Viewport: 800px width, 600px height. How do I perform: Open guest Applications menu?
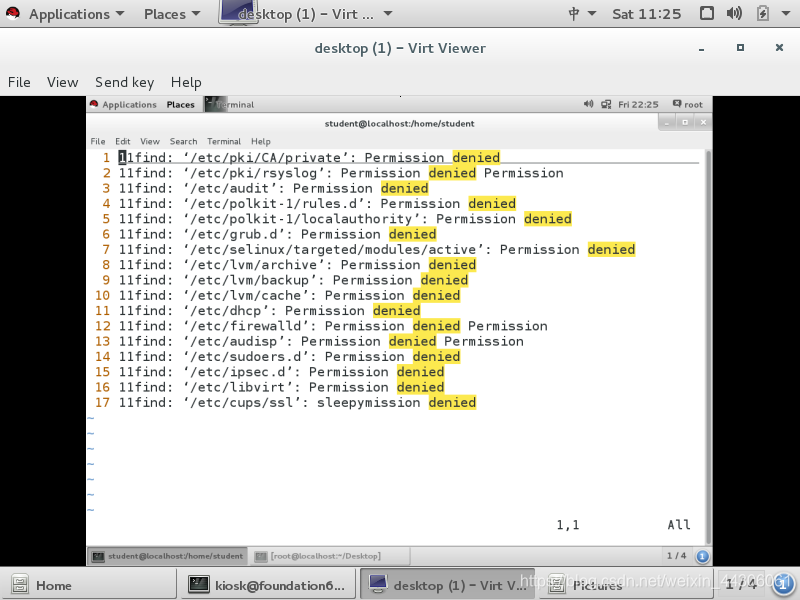point(129,105)
